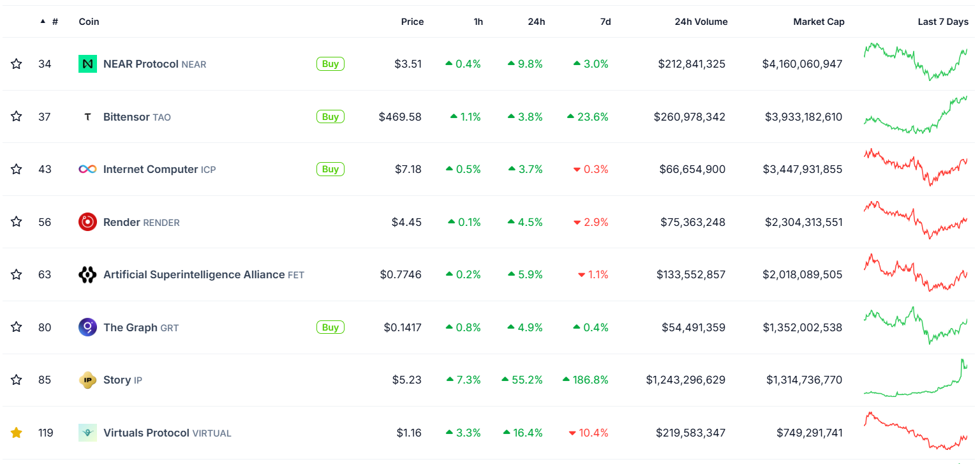Click the Virtuals Protocol logo icon

pos(87,433)
